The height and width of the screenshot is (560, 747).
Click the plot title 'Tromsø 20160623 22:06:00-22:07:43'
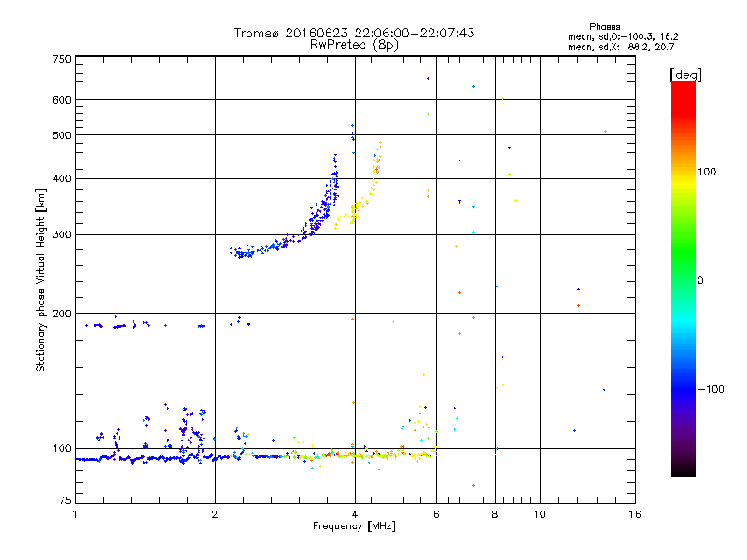coord(354,33)
